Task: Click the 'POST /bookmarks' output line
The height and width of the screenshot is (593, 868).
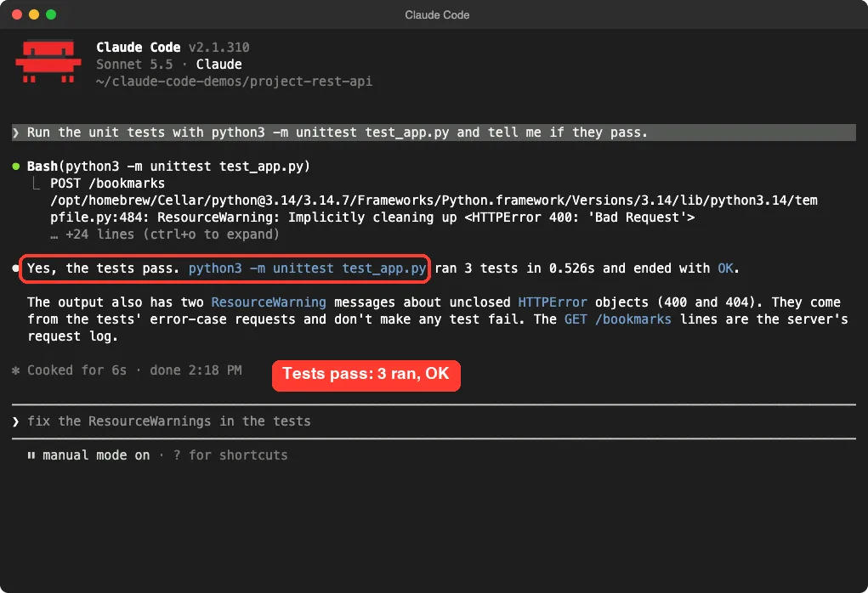Action: [x=107, y=184]
